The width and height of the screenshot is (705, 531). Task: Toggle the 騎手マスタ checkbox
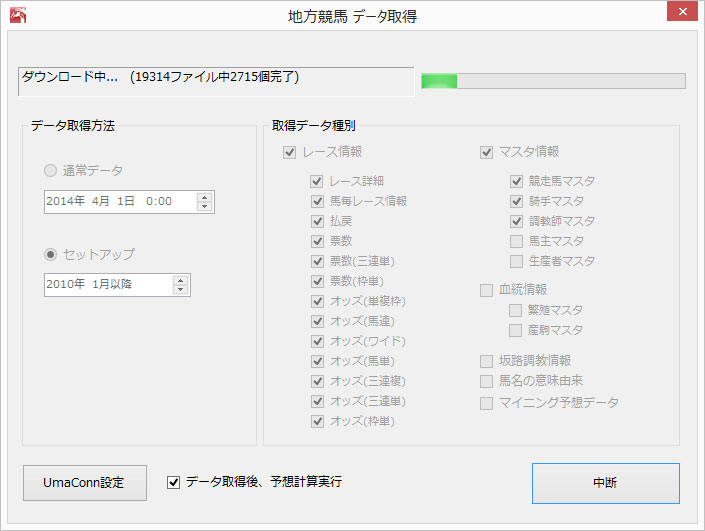pos(516,201)
